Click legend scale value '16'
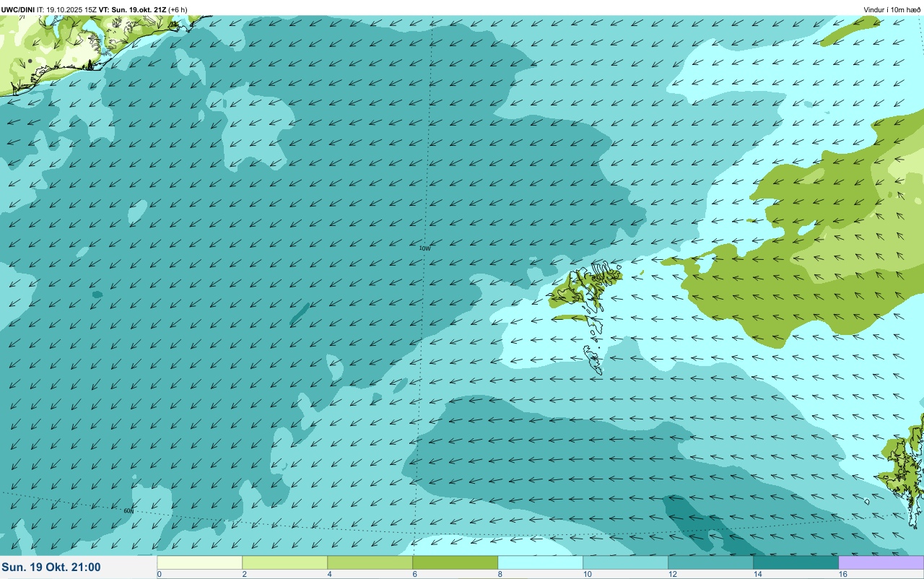This screenshot has height=579, width=924. click(x=842, y=574)
